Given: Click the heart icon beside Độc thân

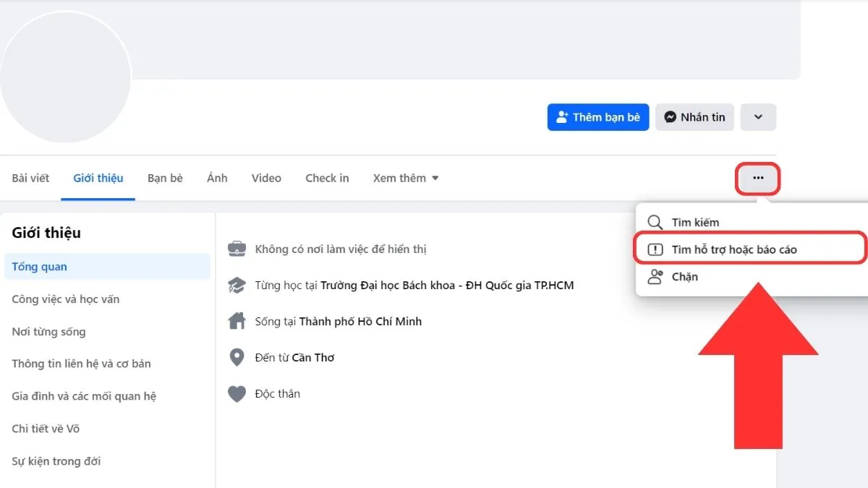Looking at the screenshot, I should click(237, 393).
